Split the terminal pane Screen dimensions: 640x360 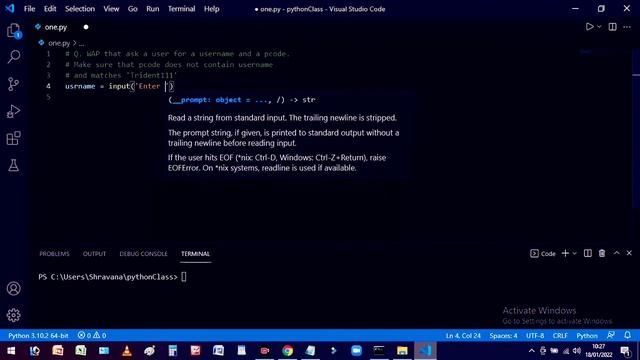coord(587,253)
